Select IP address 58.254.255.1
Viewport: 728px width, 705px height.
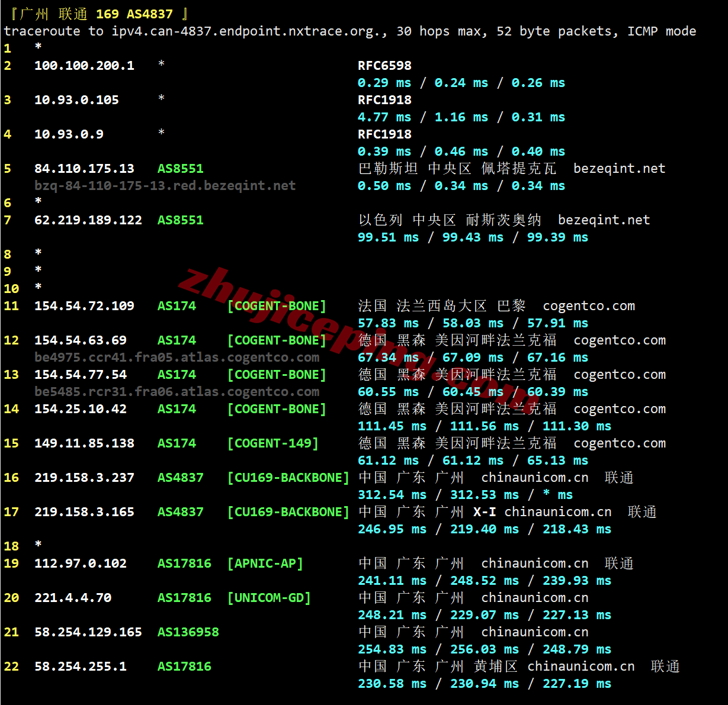pos(81,667)
